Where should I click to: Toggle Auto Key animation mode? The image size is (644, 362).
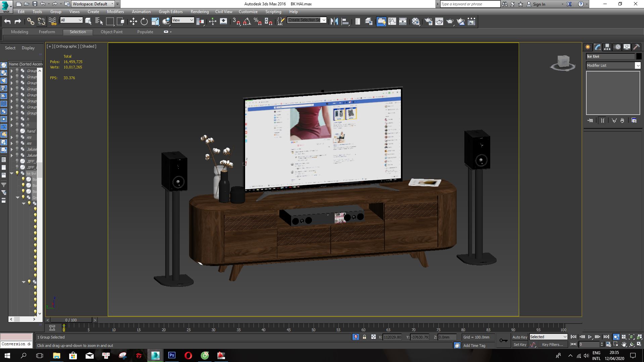tap(519, 337)
